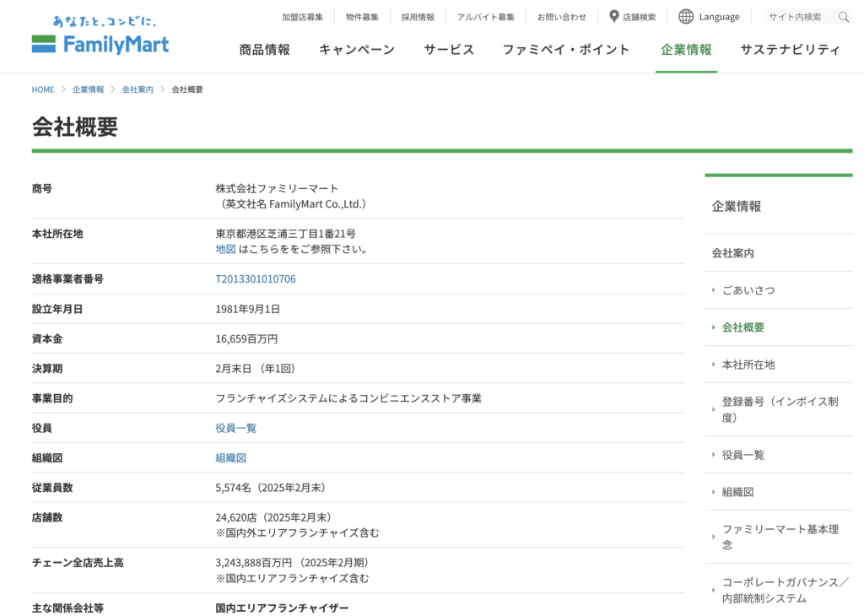This screenshot has height=616, width=864.
Task: Click the store search pin icon
Action: point(614,17)
